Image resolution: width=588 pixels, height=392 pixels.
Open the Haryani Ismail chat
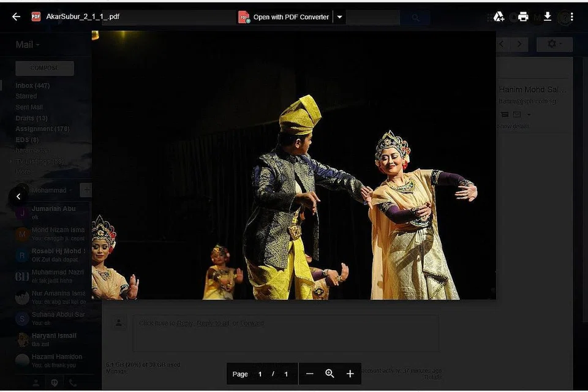point(54,336)
